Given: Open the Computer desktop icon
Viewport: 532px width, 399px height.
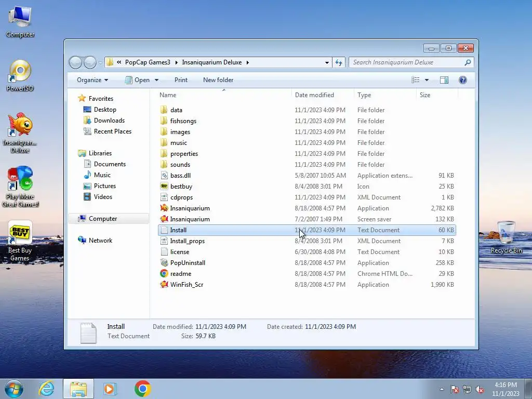Looking at the screenshot, I should point(20,22).
